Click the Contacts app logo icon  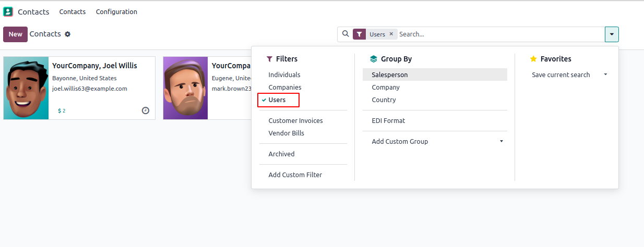[8, 11]
